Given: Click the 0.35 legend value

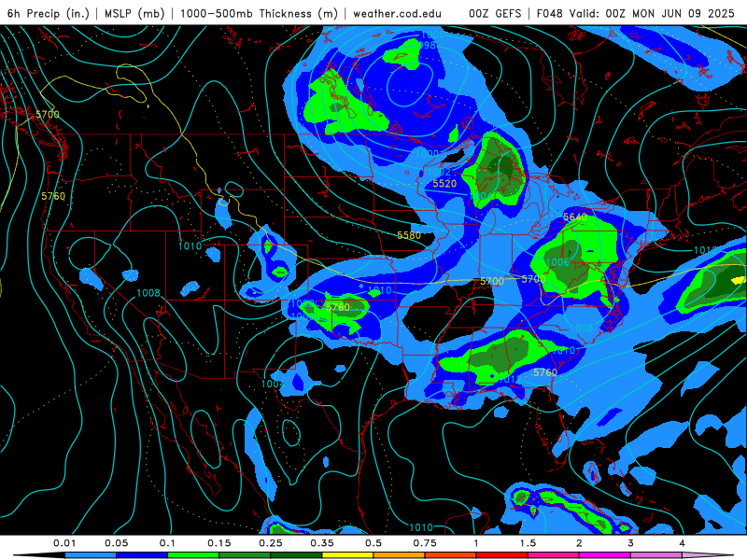Looking at the screenshot, I should point(322,543).
